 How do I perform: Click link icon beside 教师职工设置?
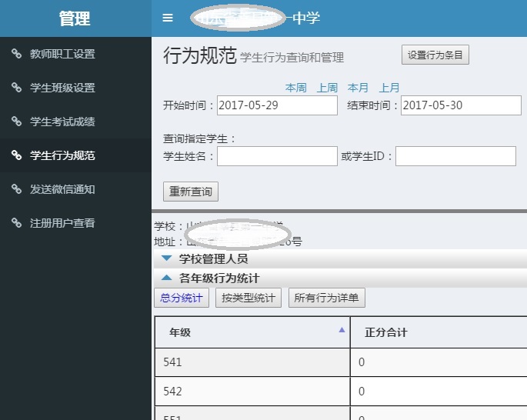[x=16, y=54]
